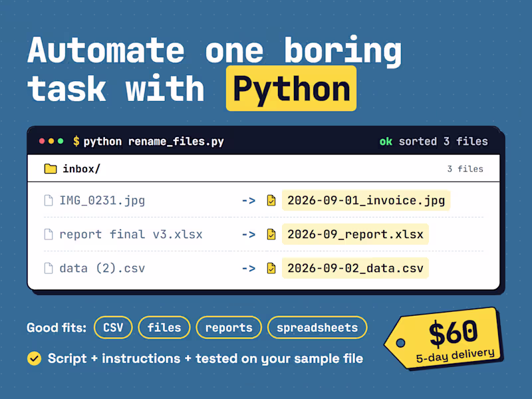Screen dimensions: 532x399
Task: Click the yellow dollar prompt symbol
Action: (76, 141)
